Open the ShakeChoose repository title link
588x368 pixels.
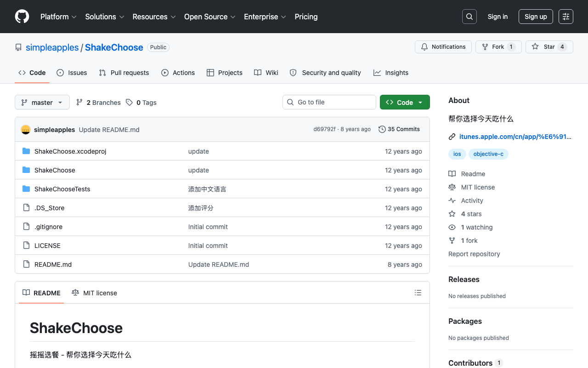coord(114,47)
